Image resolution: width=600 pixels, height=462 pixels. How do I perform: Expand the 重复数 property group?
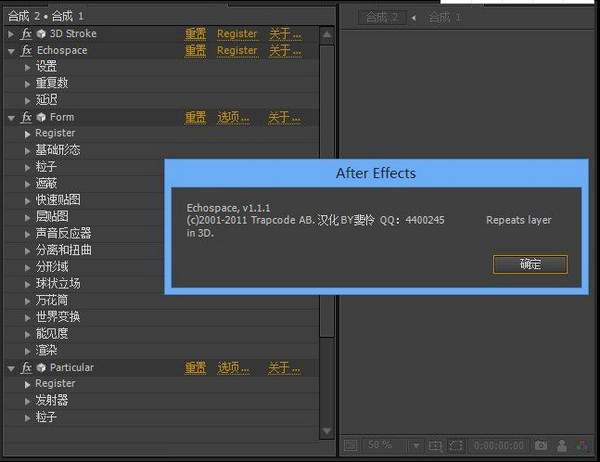pyautogui.click(x=28, y=84)
